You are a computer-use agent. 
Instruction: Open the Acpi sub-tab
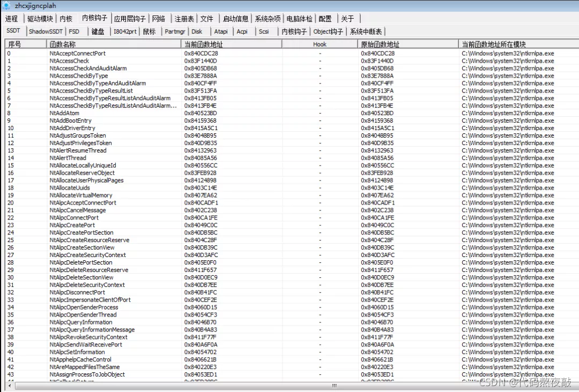point(242,32)
